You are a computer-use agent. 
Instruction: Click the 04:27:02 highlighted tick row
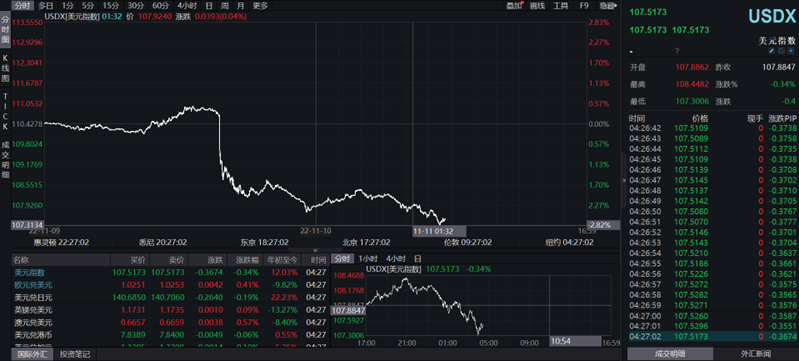[713, 337]
